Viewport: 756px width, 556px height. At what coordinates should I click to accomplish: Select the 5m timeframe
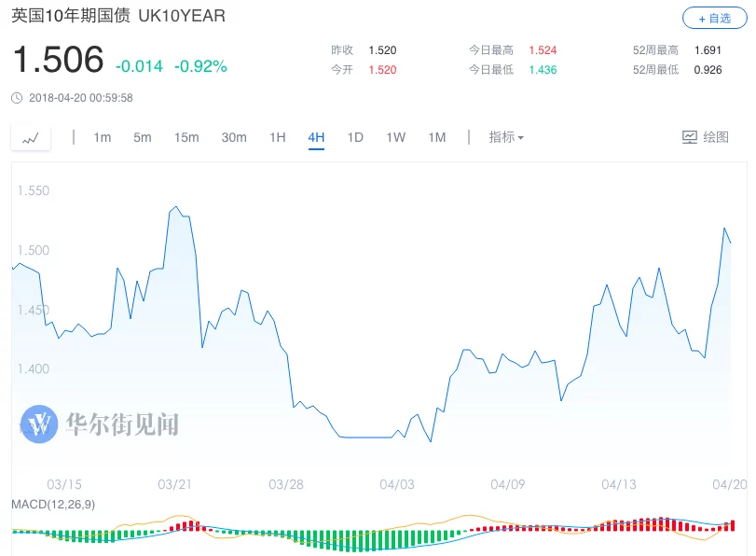pyautogui.click(x=143, y=137)
